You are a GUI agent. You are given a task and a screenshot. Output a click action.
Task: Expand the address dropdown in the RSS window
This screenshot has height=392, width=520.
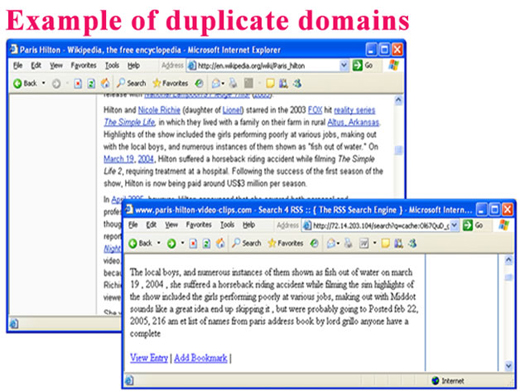coord(454,226)
